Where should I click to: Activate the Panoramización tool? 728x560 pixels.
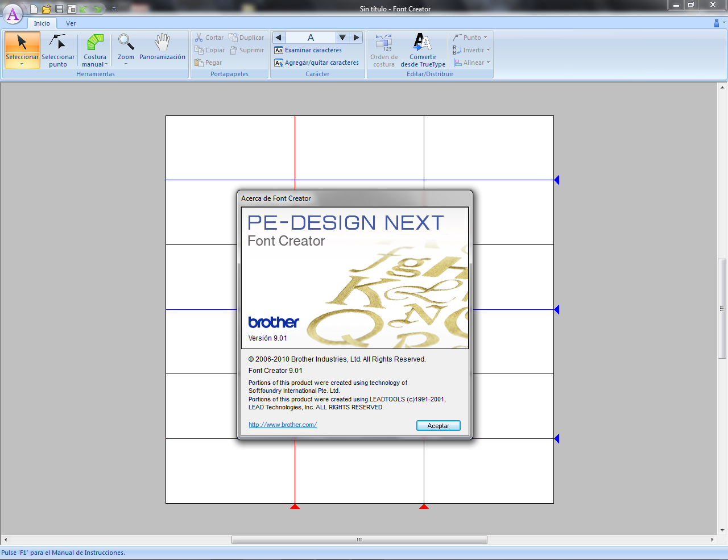162,50
